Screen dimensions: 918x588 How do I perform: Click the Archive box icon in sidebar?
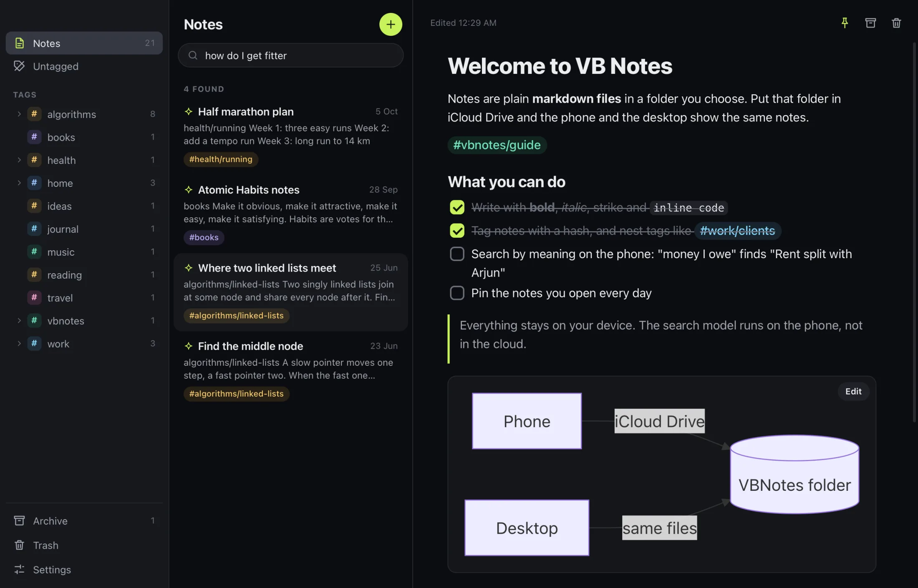19,520
